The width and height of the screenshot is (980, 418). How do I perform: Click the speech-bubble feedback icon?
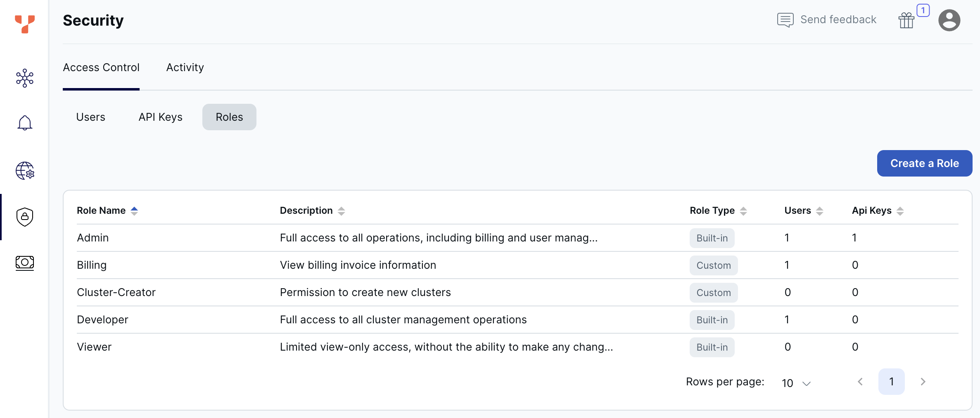pyautogui.click(x=785, y=19)
